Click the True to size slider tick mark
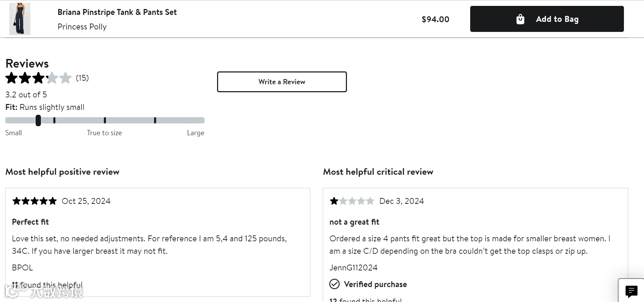This screenshot has width=644, height=302. (105, 120)
